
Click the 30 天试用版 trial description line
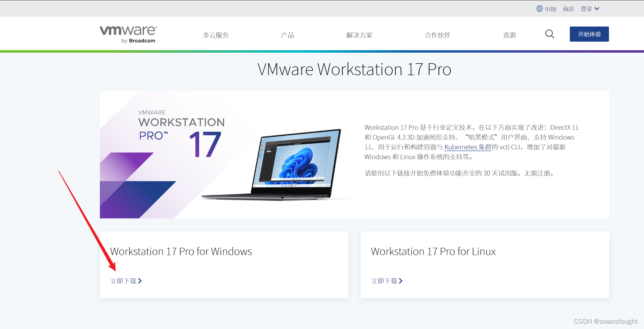click(460, 173)
